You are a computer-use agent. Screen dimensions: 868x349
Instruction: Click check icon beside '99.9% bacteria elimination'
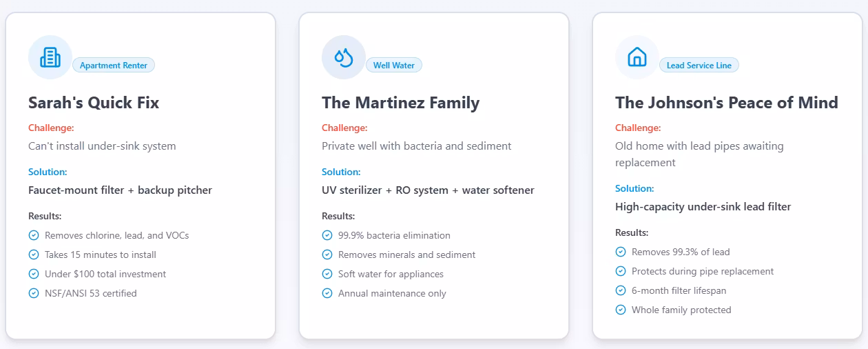327,235
